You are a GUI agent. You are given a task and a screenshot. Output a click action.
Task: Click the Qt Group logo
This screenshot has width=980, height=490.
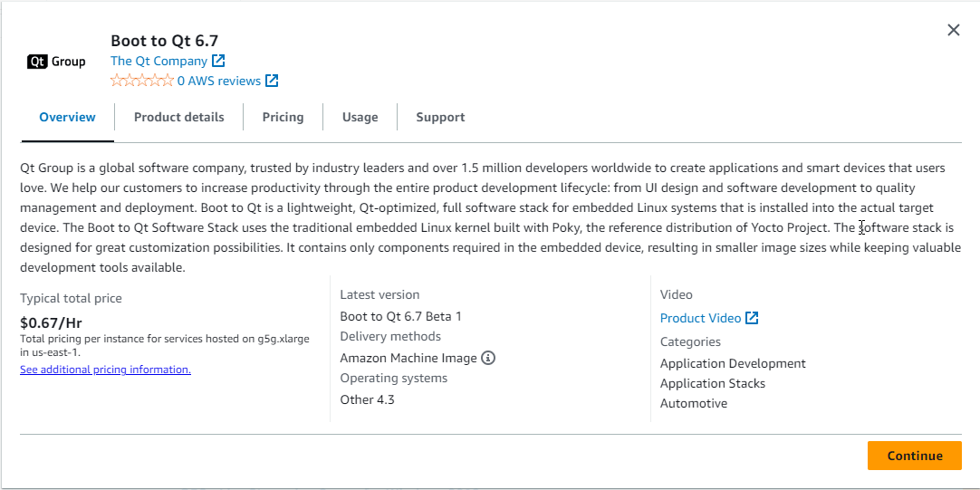point(56,62)
